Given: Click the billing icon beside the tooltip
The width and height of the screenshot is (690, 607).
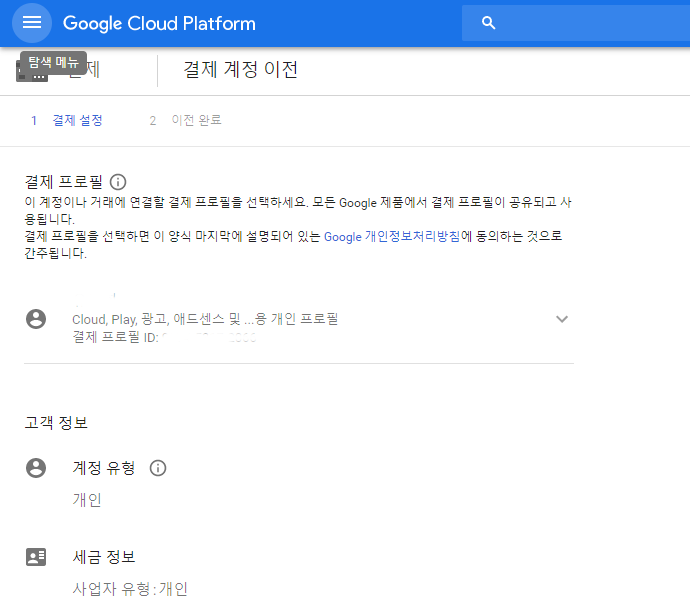Looking at the screenshot, I should coord(32,72).
